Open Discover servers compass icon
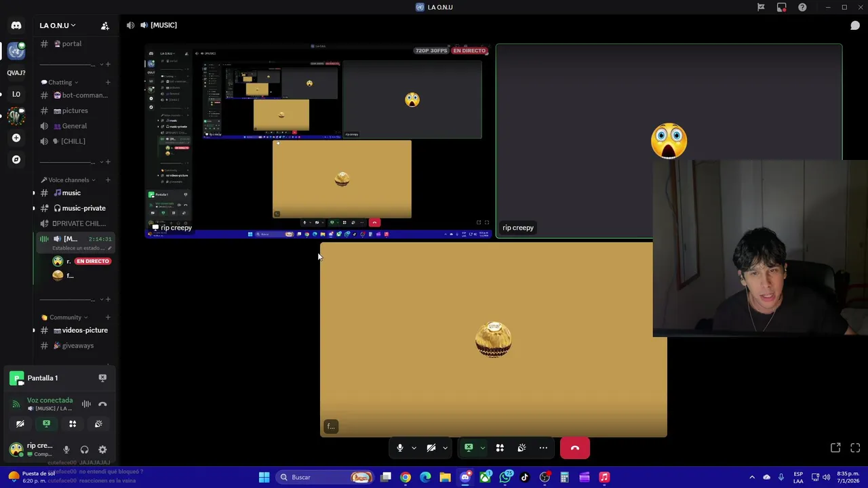Screen dimensions: 868x488 (16, 159)
